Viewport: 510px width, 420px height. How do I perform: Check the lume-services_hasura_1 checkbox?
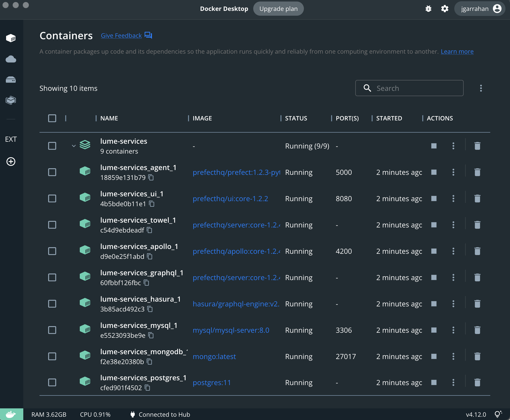pyautogui.click(x=52, y=304)
